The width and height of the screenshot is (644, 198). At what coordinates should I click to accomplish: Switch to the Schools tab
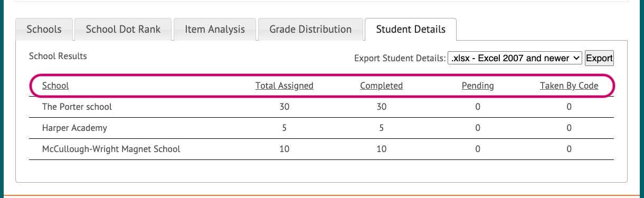tap(44, 29)
